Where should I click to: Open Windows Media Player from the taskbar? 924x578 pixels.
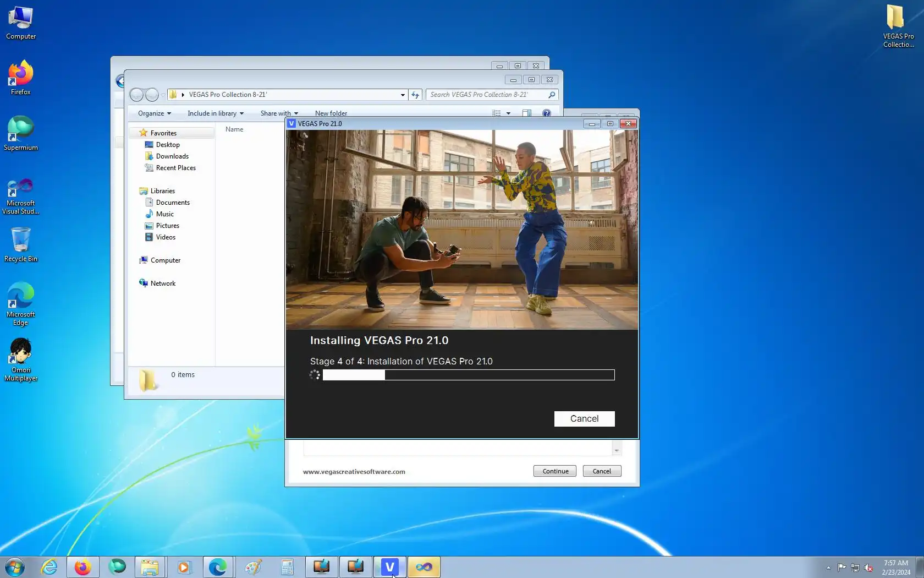(184, 567)
